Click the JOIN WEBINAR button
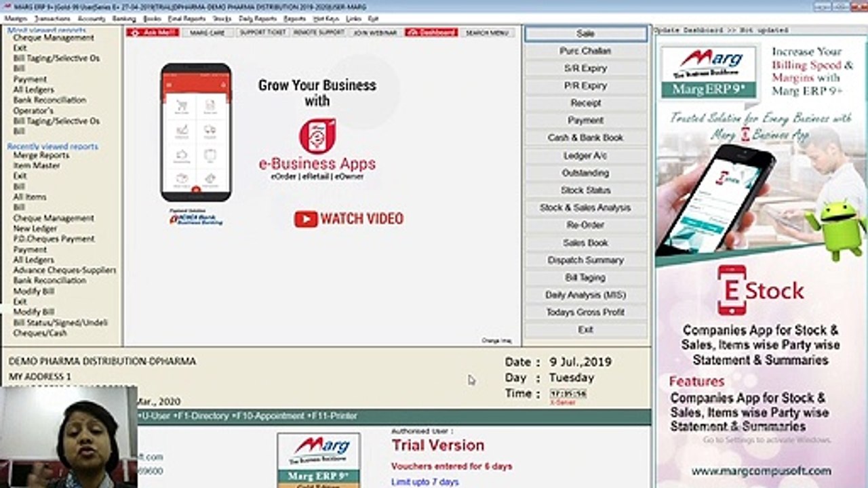Screen dimensions: 868x488 tap(375, 33)
